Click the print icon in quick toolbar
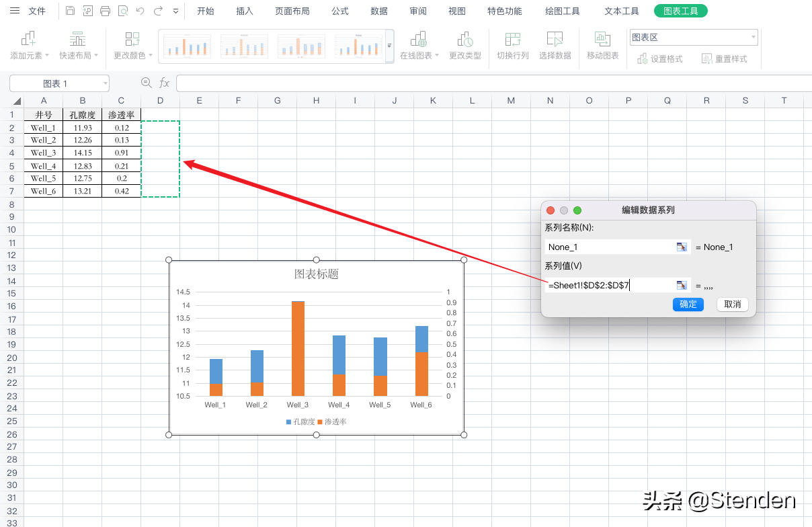Viewport: 812px width, 527px height. click(105, 11)
